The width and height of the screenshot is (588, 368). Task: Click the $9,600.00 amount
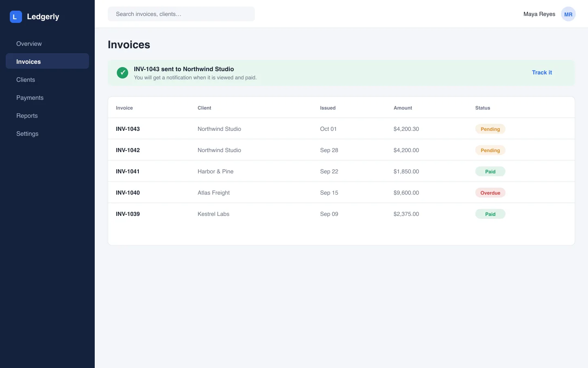(x=406, y=193)
